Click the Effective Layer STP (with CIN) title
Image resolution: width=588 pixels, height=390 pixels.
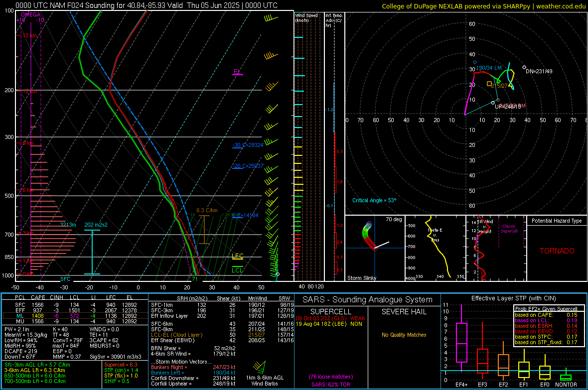coord(513,298)
